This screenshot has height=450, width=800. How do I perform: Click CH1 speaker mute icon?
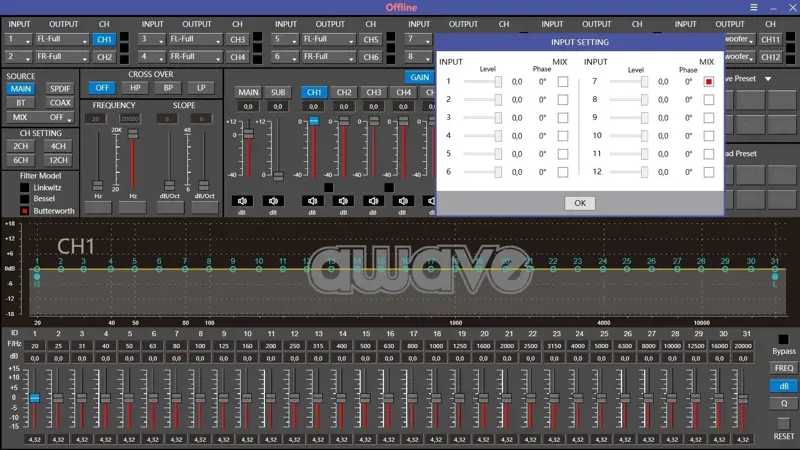(313, 200)
